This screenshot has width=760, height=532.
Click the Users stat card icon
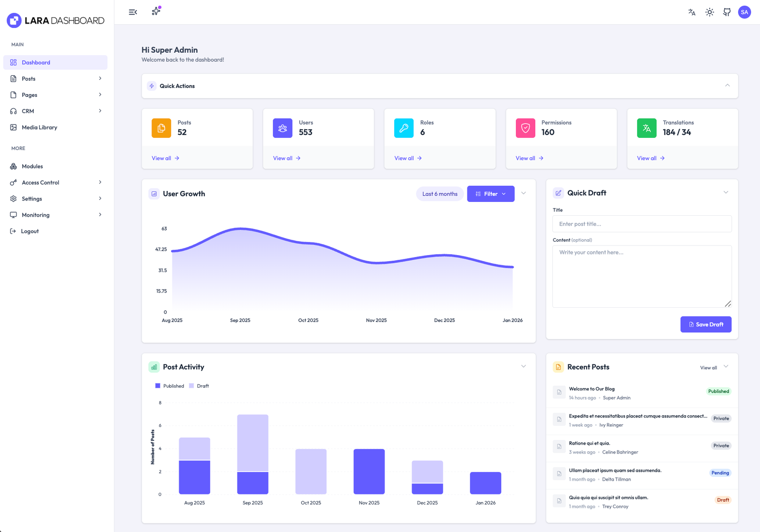click(x=282, y=128)
